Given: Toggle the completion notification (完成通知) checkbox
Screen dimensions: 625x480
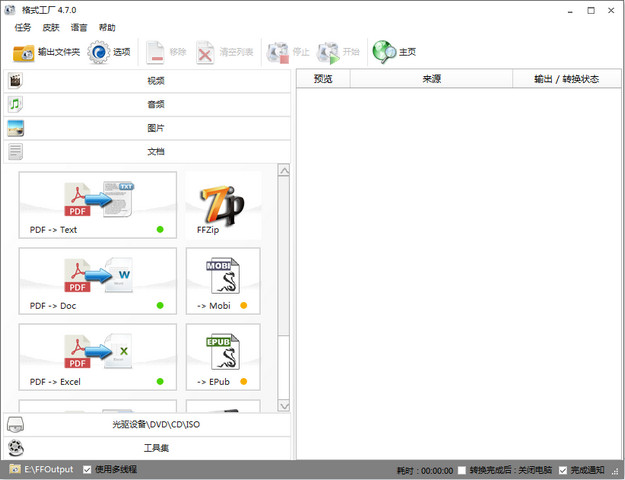Looking at the screenshot, I should (x=562, y=470).
